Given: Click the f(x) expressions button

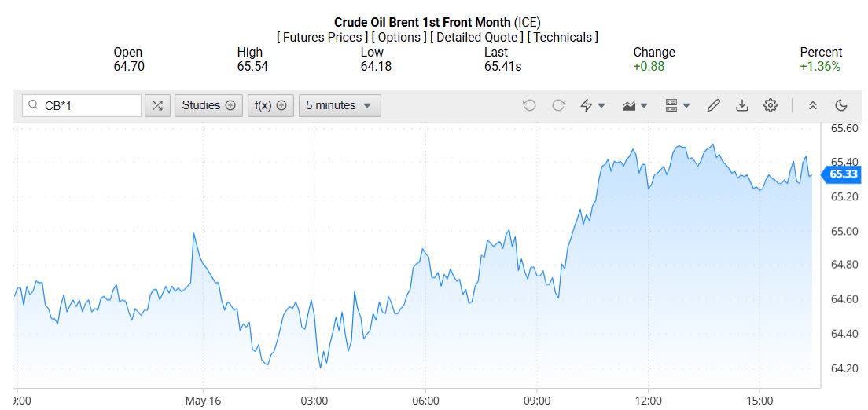Looking at the screenshot, I should coord(270,105).
